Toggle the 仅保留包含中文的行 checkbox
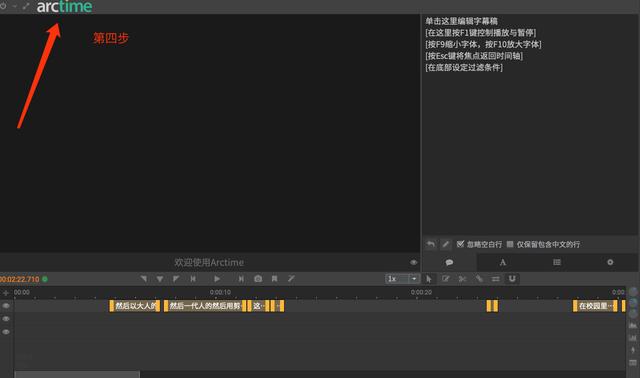This screenshot has height=378, width=640. 510,244
